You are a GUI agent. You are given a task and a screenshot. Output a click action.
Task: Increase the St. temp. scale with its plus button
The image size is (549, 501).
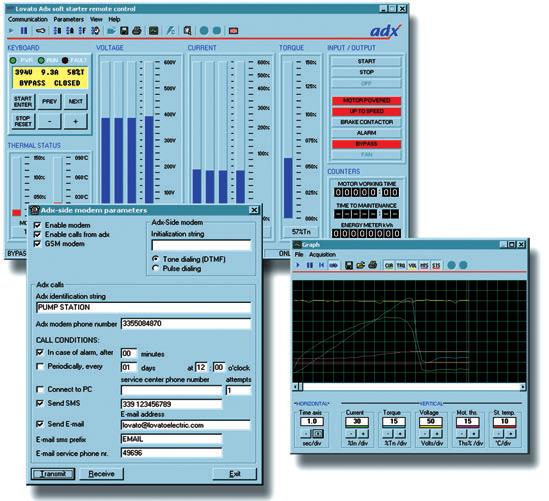pyautogui.click(x=511, y=434)
